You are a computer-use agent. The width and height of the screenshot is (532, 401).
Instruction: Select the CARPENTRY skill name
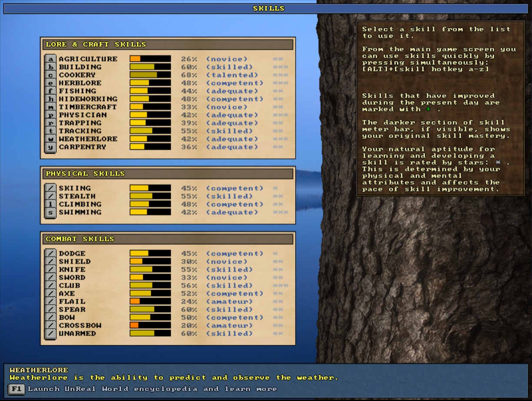pyautogui.click(x=83, y=147)
